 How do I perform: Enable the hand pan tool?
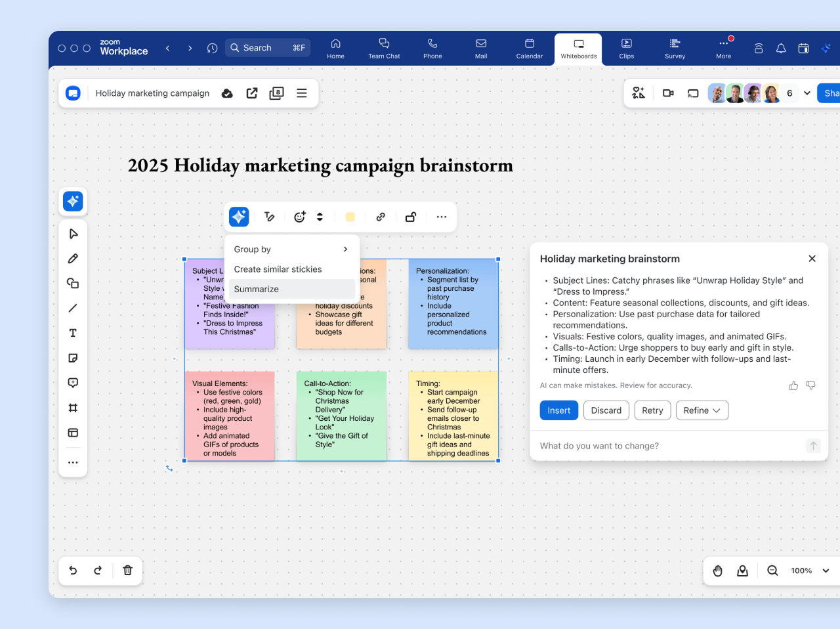717,571
